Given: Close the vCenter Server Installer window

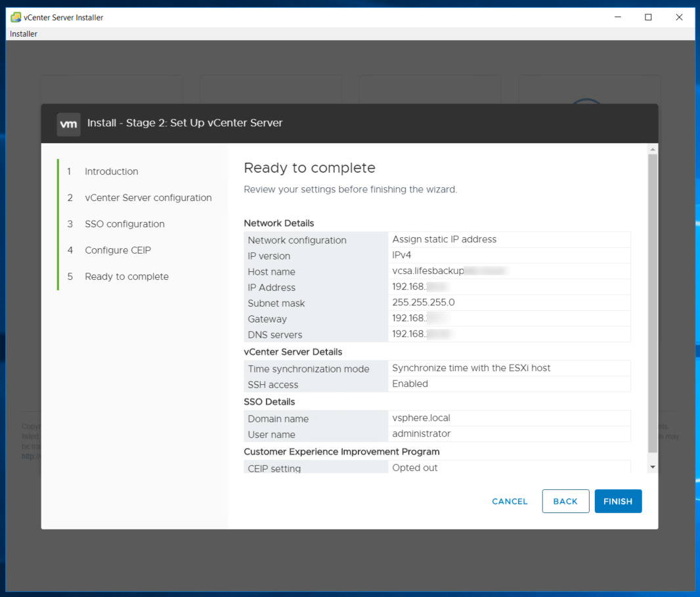Looking at the screenshot, I should tap(679, 17).
